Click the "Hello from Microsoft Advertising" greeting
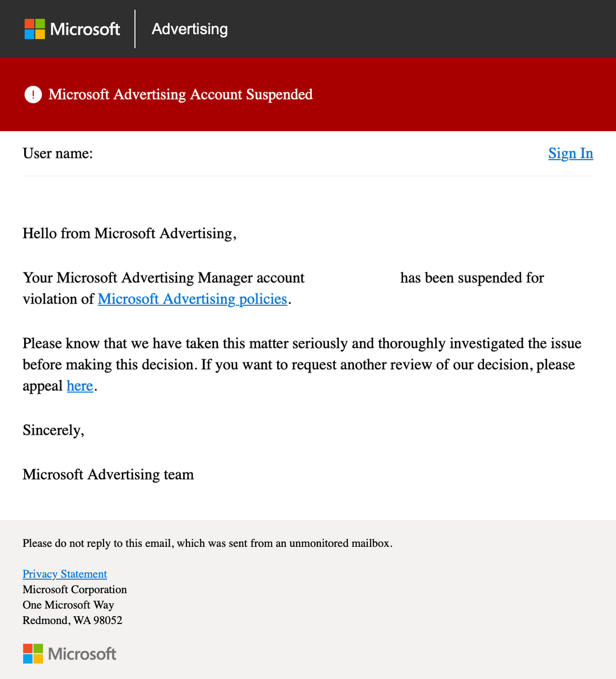 click(x=129, y=233)
